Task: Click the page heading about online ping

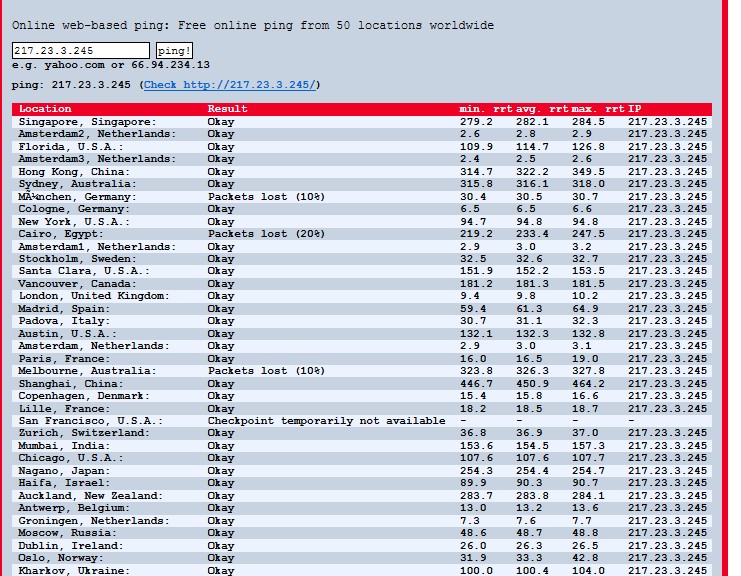Action: pos(253,26)
